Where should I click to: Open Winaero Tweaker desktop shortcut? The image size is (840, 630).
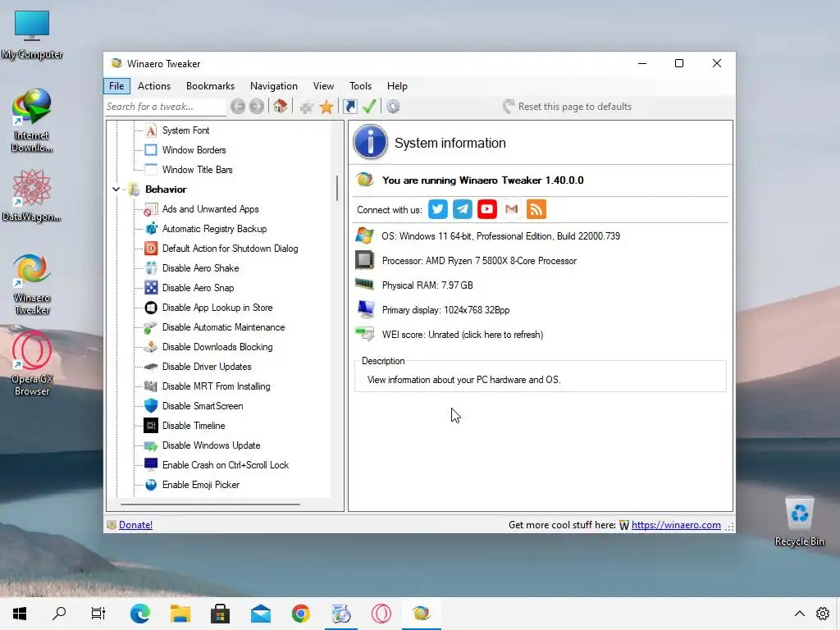(x=32, y=284)
